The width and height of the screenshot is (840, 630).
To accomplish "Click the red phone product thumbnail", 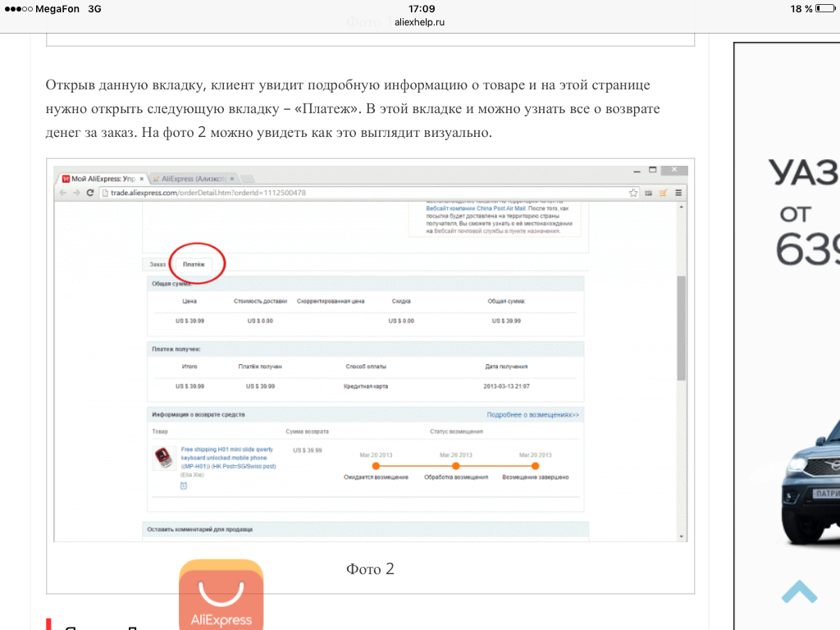I will pyautogui.click(x=164, y=458).
